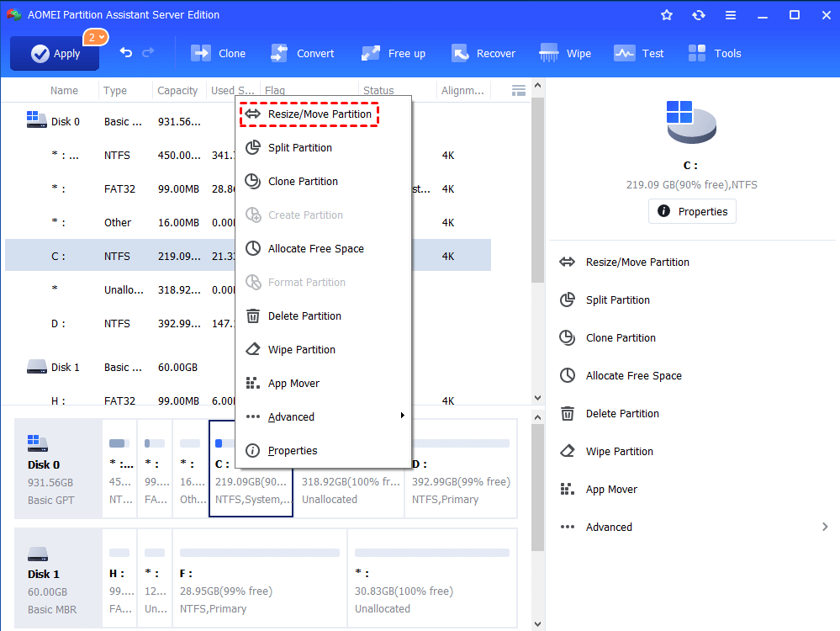Open the Convert toolbar menu

[302, 53]
